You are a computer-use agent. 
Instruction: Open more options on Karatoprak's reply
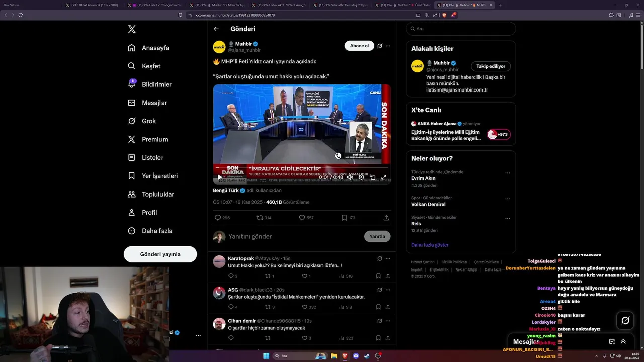click(x=388, y=258)
